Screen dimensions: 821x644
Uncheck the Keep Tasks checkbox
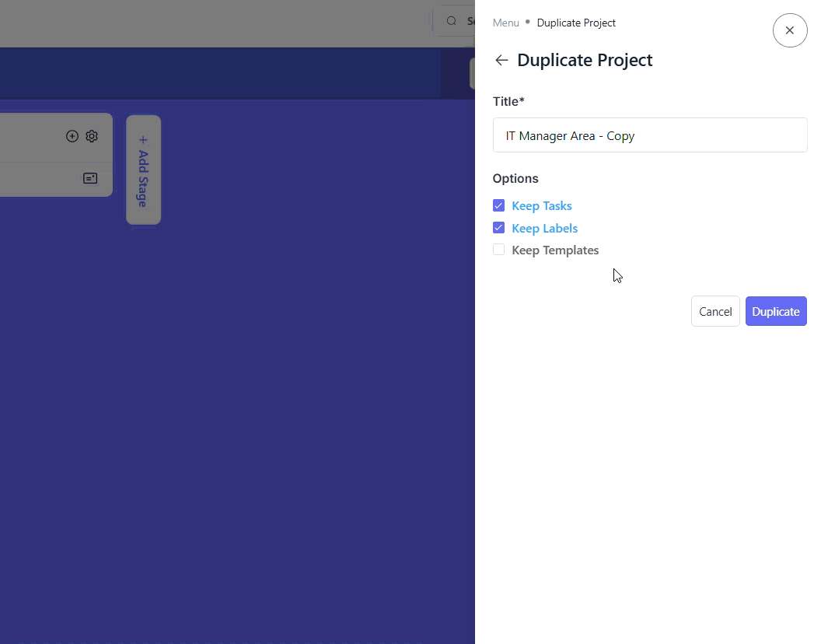499,206
